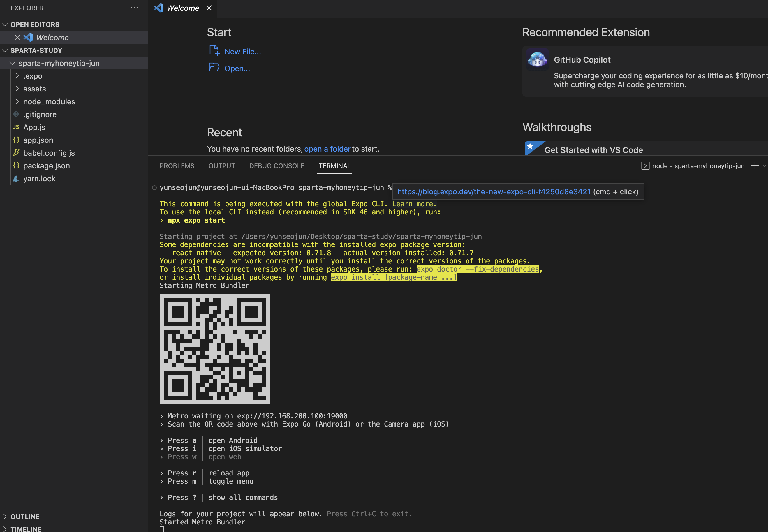Open the blog.expo.dev tooltip link
The width and height of the screenshot is (768, 532).
(x=494, y=192)
